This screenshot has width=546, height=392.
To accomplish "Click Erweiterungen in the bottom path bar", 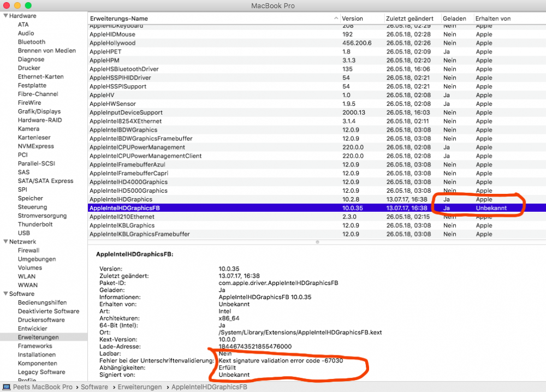I will tap(140, 387).
